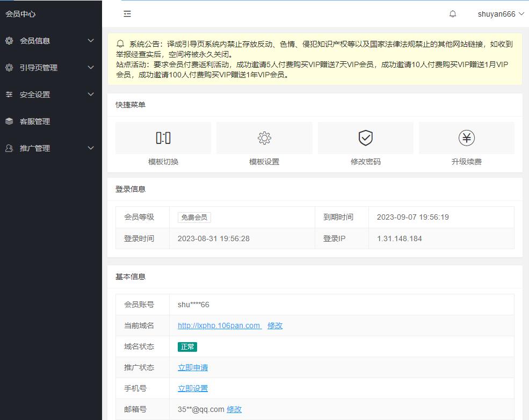Click the 模板设置 gear icon

[264, 138]
